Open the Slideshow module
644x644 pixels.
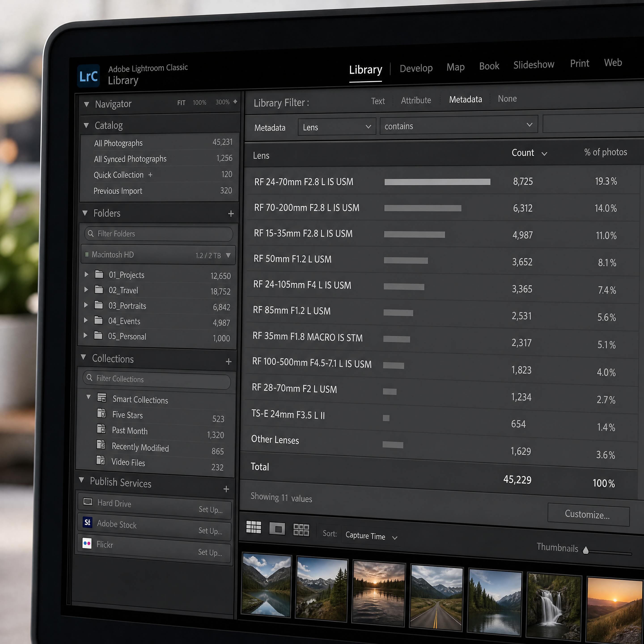coord(534,65)
